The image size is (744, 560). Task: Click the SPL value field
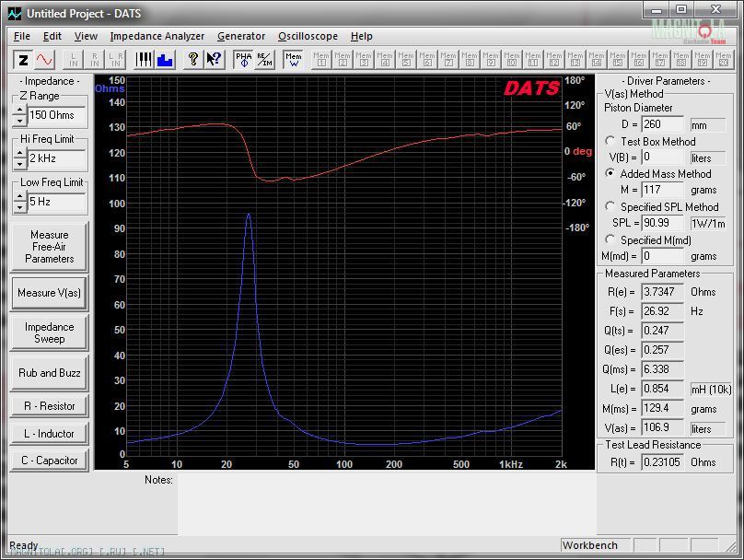[x=662, y=223]
